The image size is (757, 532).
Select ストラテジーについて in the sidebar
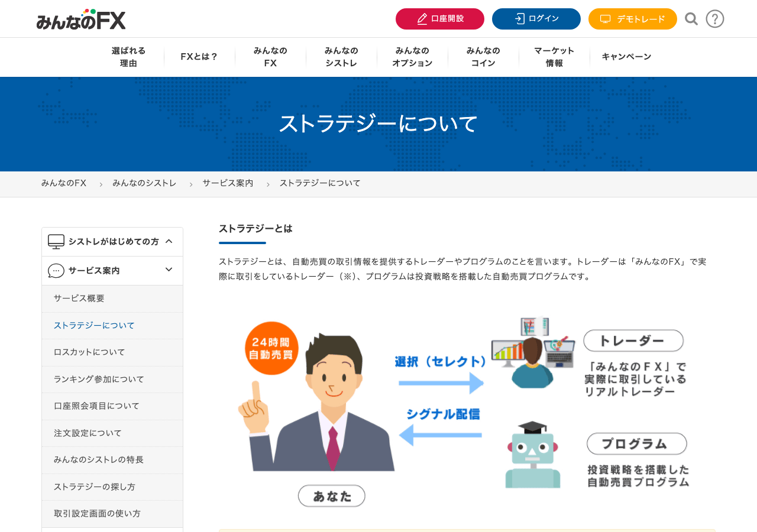112,326
